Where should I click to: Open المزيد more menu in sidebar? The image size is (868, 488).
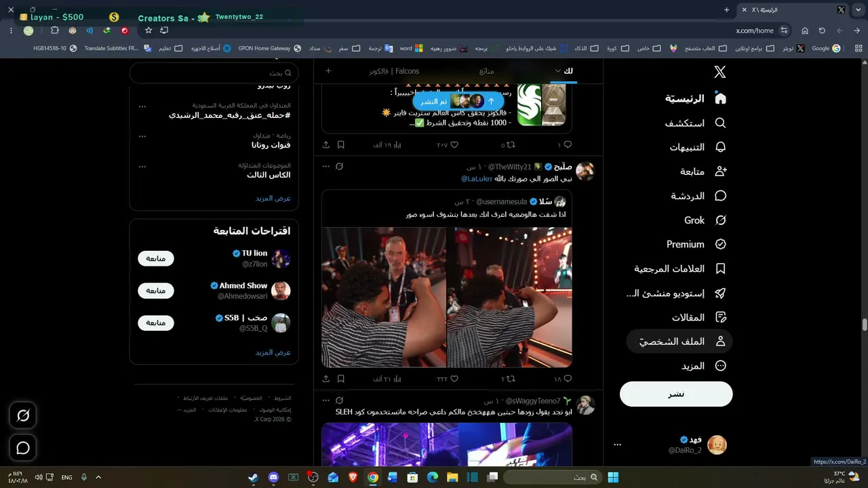click(x=704, y=366)
